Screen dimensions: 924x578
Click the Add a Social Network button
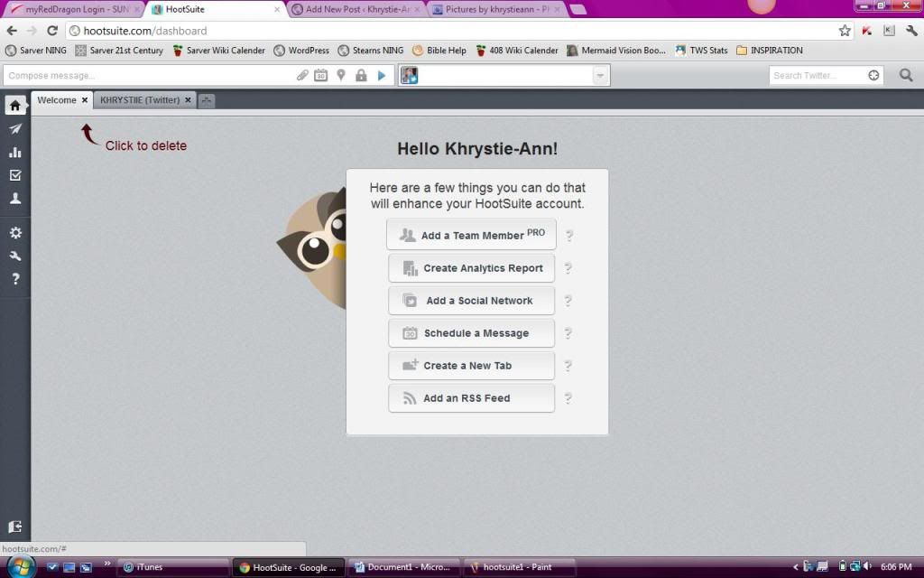coord(471,301)
